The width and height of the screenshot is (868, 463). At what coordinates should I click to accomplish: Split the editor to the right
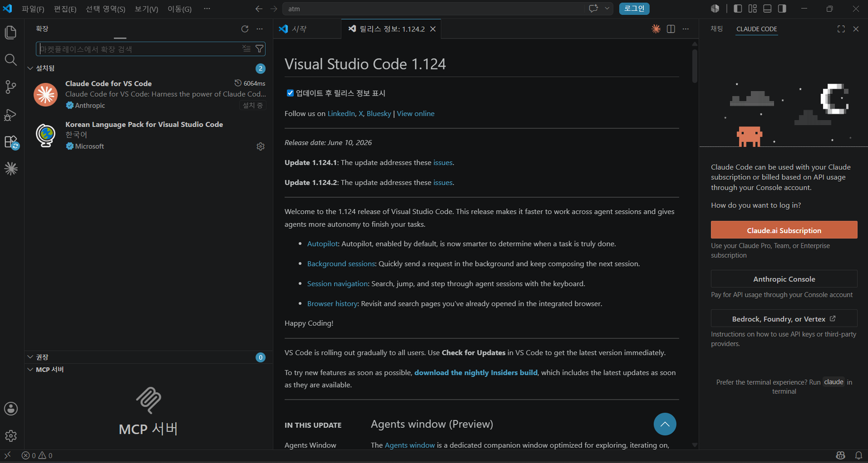pos(671,29)
